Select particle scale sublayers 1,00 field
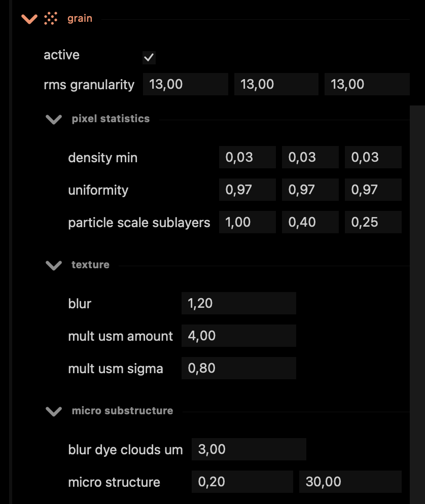This screenshot has width=425, height=504. point(247,222)
